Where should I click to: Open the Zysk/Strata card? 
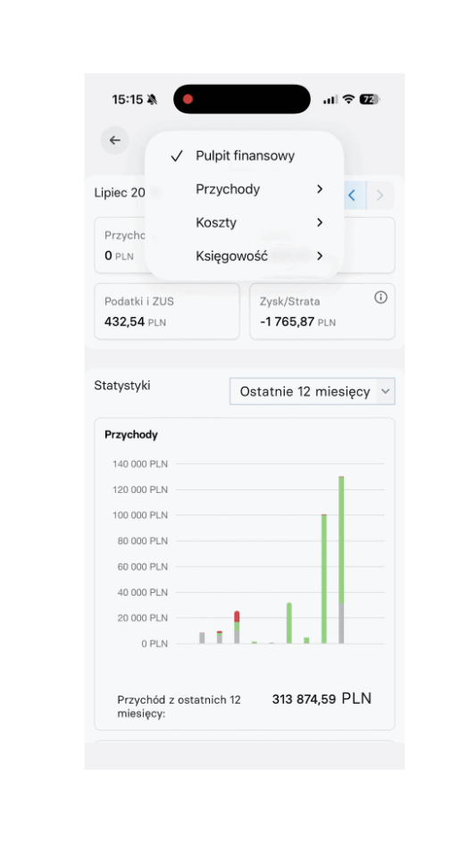322,311
